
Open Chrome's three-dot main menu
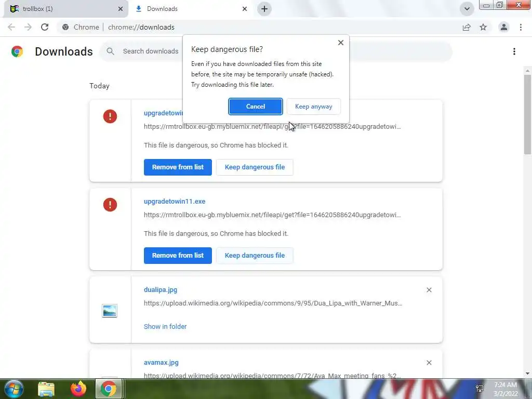(x=521, y=27)
